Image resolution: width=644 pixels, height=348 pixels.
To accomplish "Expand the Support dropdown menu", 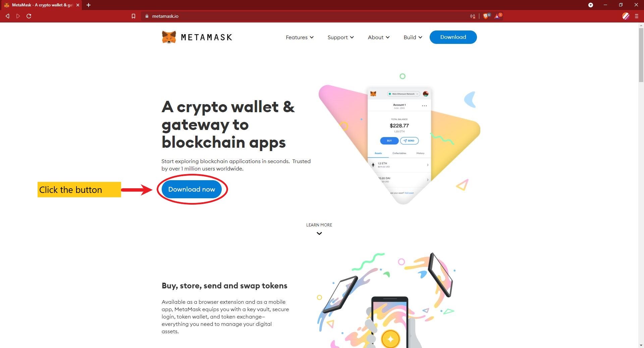I will click(340, 37).
